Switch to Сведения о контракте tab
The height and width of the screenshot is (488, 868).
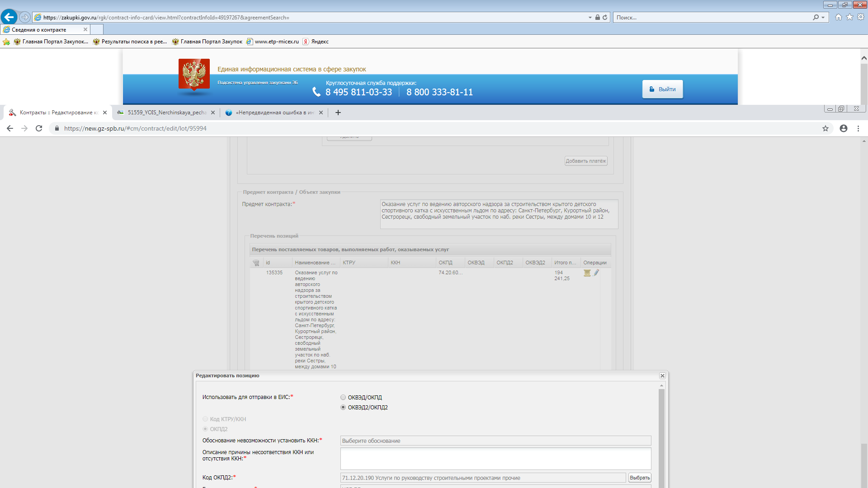45,29
